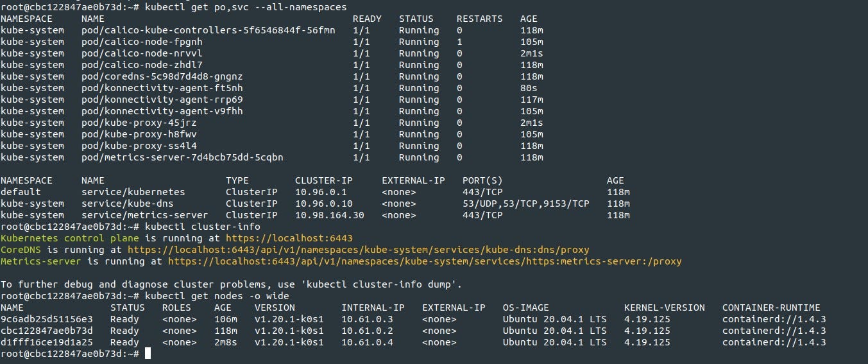
Task: Click cluster IP 10.98.164.30
Action: (x=330, y=215)
